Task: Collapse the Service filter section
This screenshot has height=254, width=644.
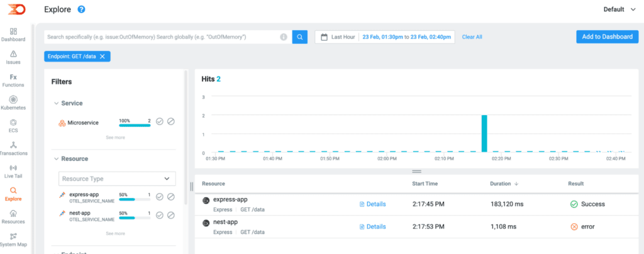Action: tap(57, 103)
